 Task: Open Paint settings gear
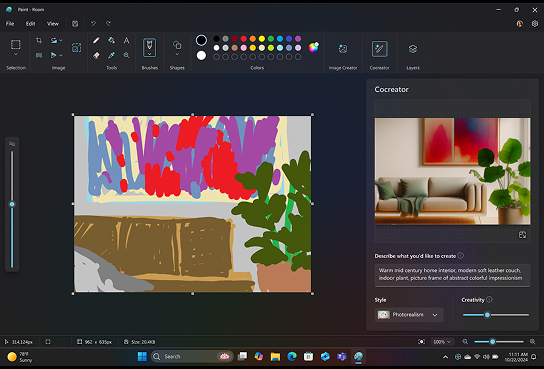(535, 24)
